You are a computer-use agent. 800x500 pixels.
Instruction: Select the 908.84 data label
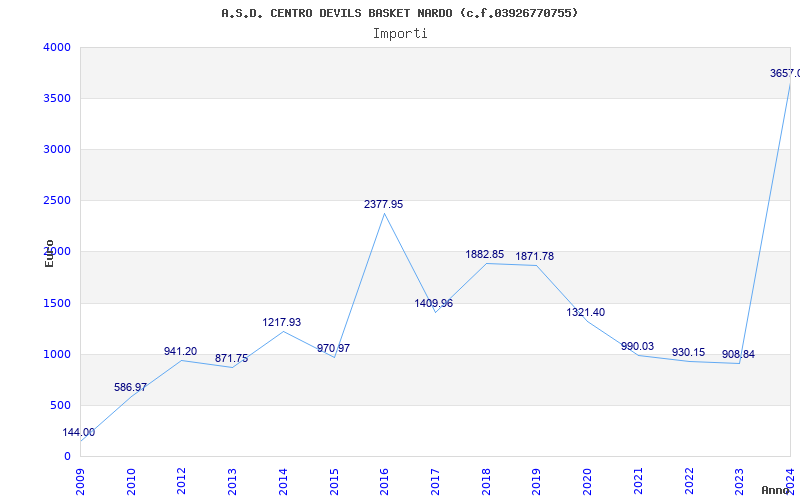point(738,355)
